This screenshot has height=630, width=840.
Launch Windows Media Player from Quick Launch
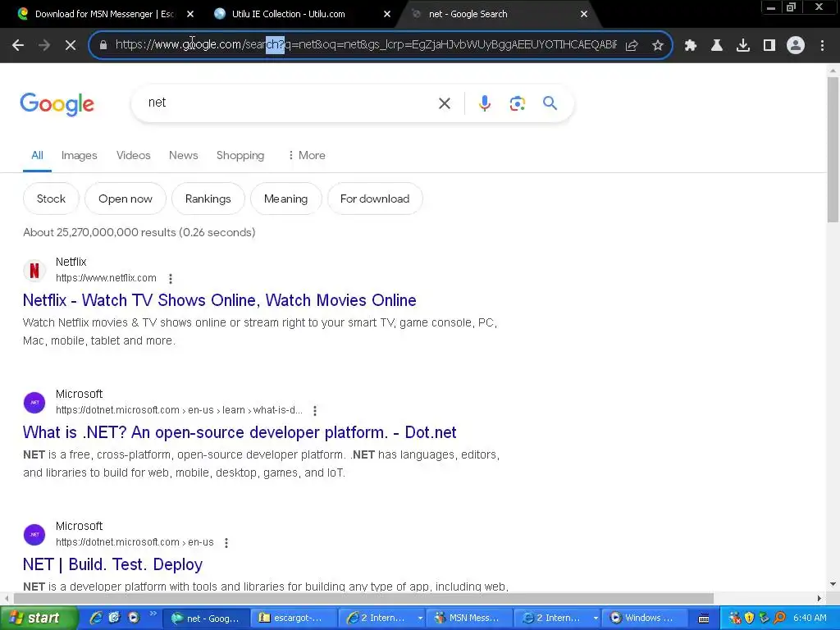tap(134, 618)
